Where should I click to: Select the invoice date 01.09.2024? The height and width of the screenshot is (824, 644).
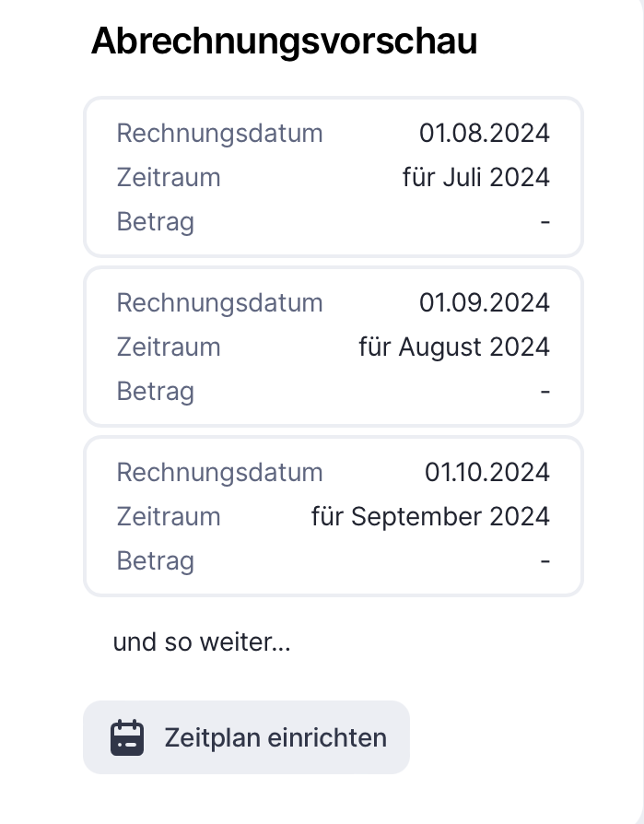point(484,303)
